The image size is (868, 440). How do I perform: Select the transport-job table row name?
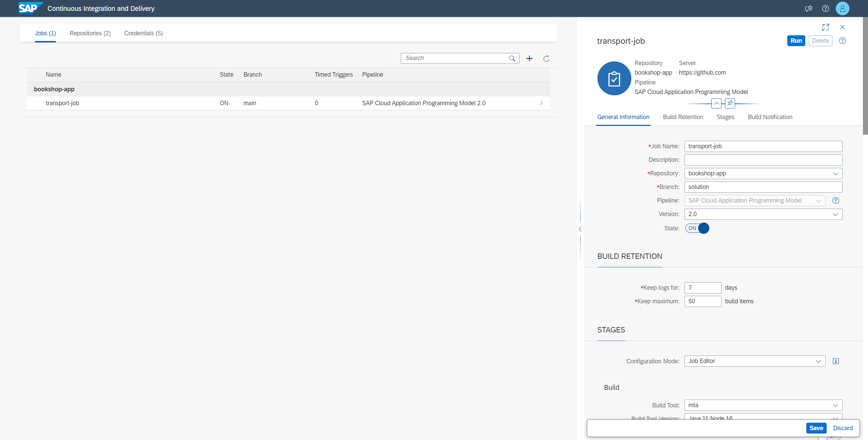[62, 103]
